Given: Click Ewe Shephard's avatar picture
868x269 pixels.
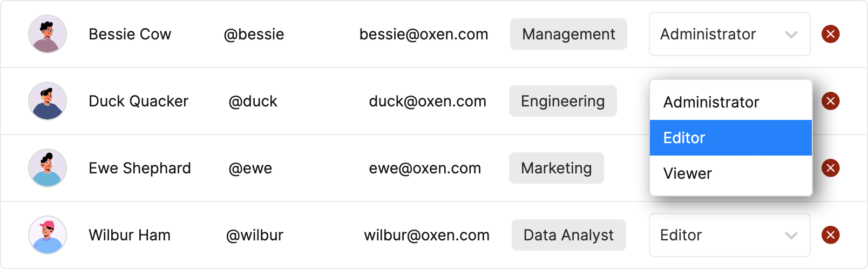Looking at the screenshot, I should [48, 168].
